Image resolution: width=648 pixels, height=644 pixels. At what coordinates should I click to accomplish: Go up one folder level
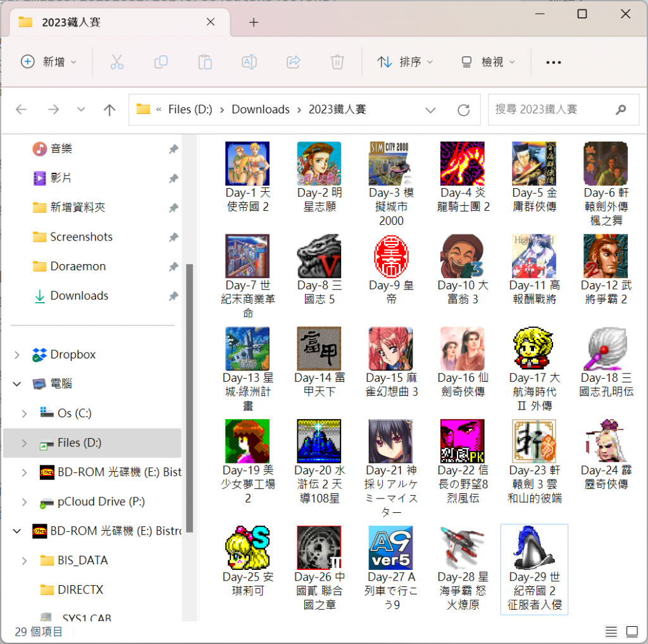pos(109,110)
